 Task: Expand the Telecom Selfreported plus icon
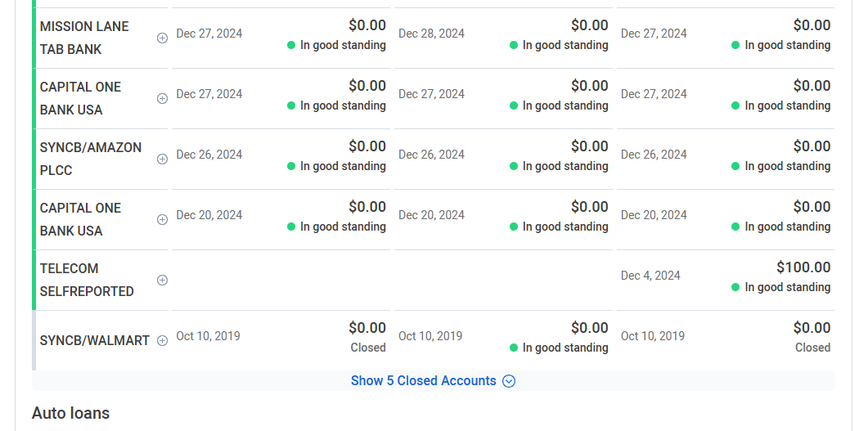pos(162,280)
